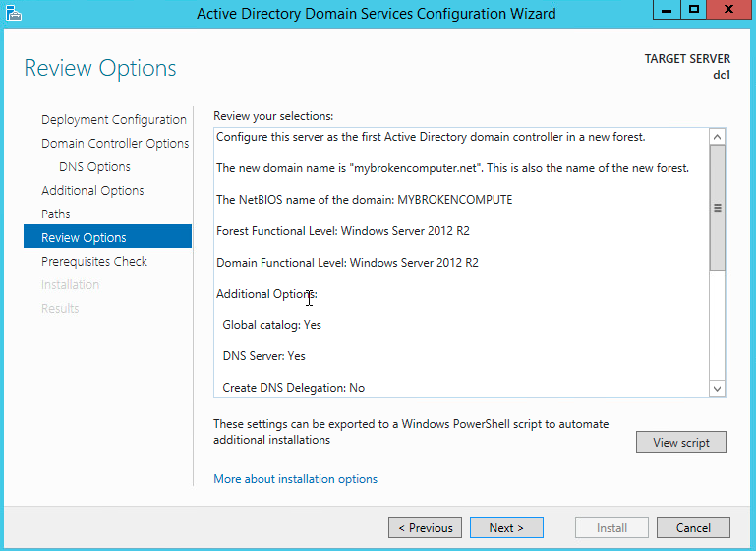Image resolution: width=756 pixels, height=551 pixels.
Task: Maximize the configuration wizard window
Action: pos(694,10)
